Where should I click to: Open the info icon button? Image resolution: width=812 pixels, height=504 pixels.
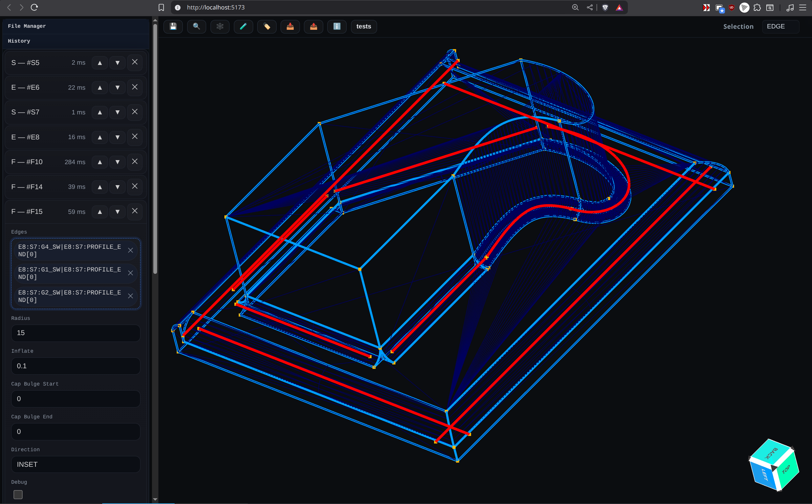(x=337, y=26)
